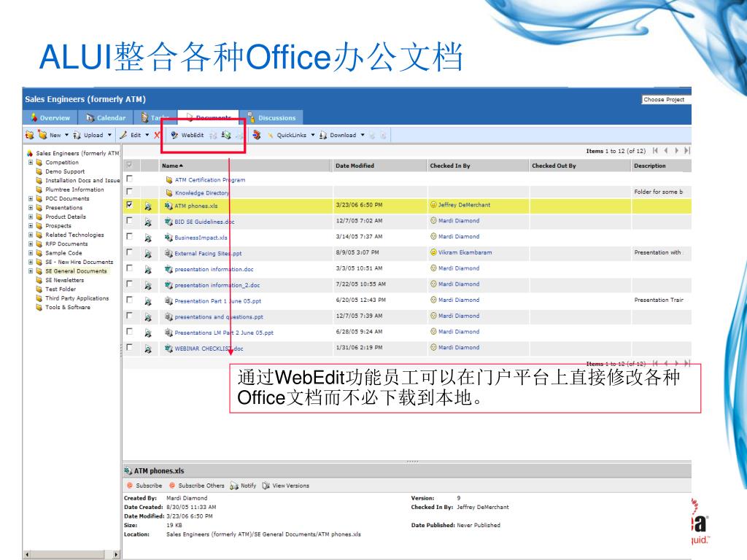Click the Subscribe Others icon
The width and height of the screenshot is (747, 560).
pos(172,486)
